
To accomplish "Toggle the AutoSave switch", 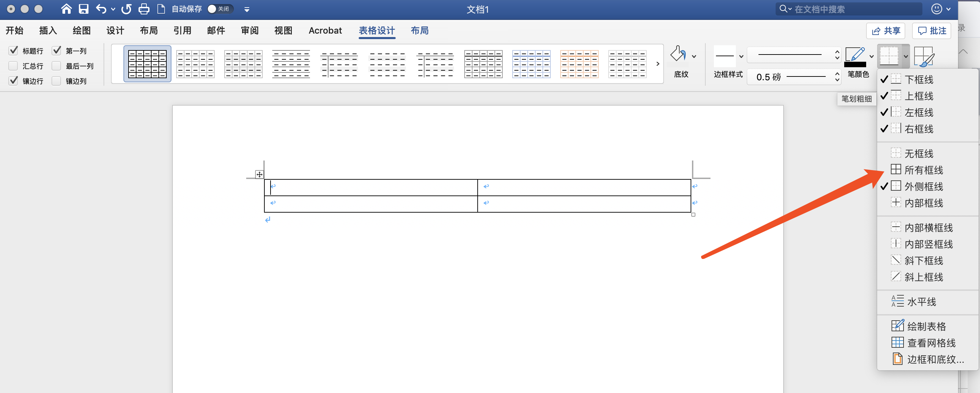I will tap(220, 9).
